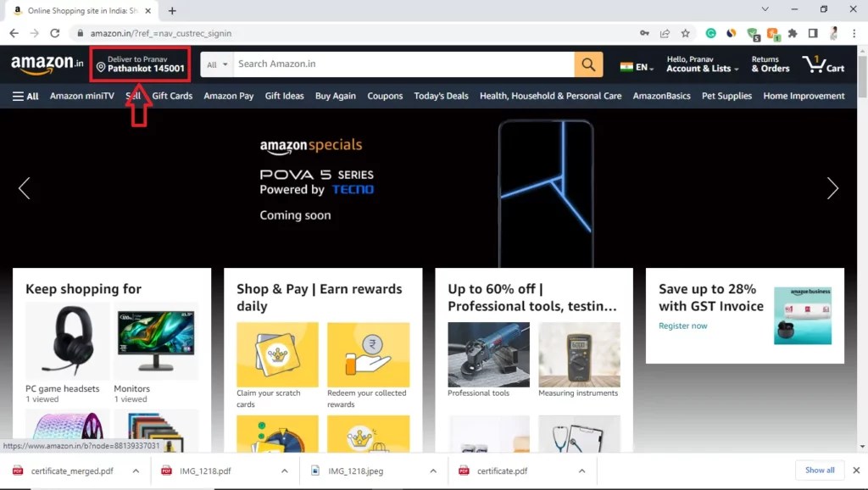The image size is (868, 490).
Task: Click the page vertical scrollbar thumb
Action: 862,75
